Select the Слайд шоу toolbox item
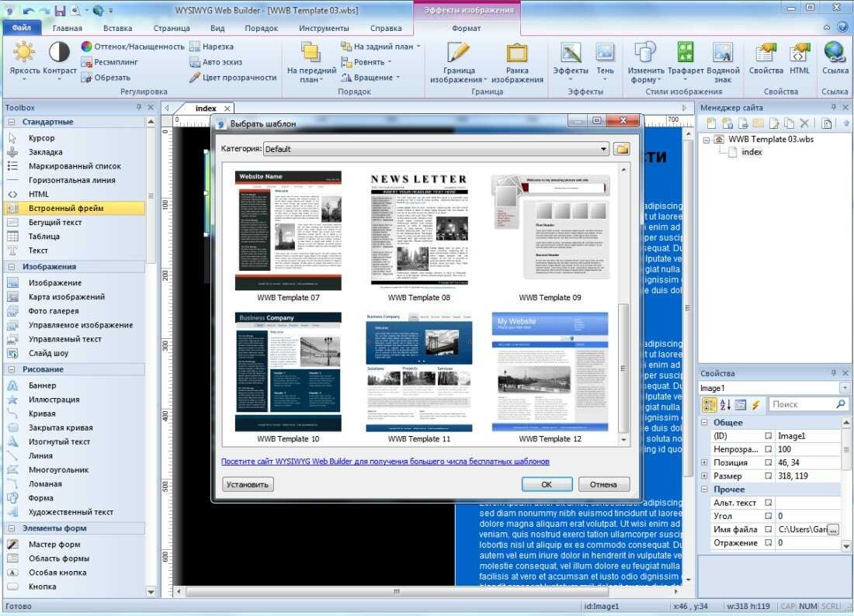Screen dimensions: 854x616 click(x=48, y=353)
